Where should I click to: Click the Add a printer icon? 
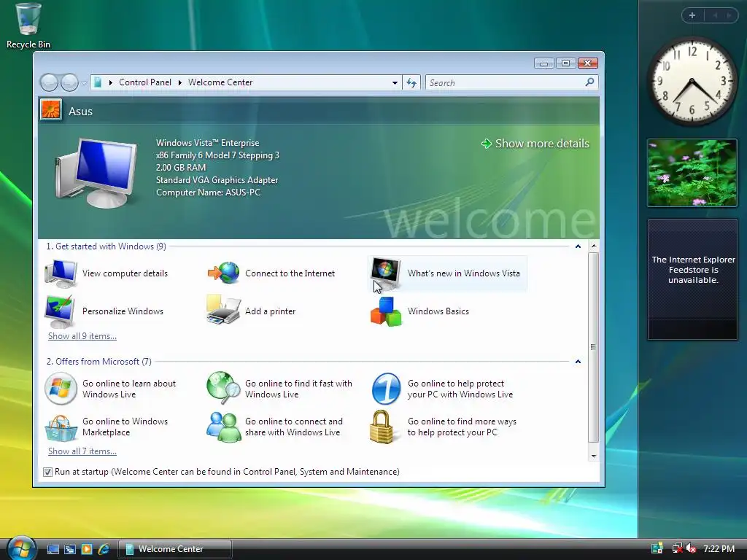[223, 311]
